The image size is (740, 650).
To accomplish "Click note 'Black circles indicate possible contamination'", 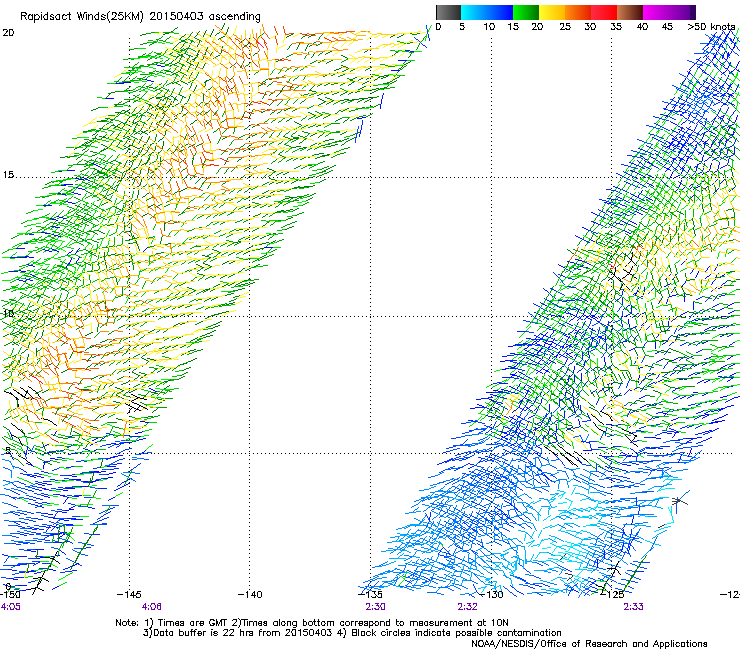I will click(x=456, y=633).
